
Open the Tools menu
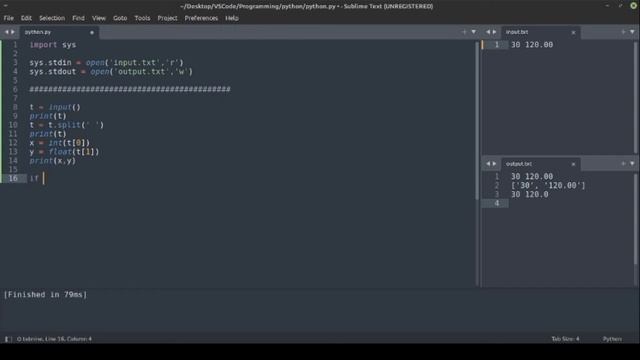click(x=142, y=18)
